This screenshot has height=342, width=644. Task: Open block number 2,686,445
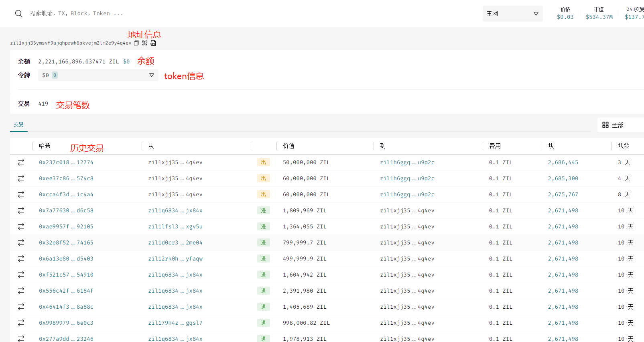pos(563,162)
